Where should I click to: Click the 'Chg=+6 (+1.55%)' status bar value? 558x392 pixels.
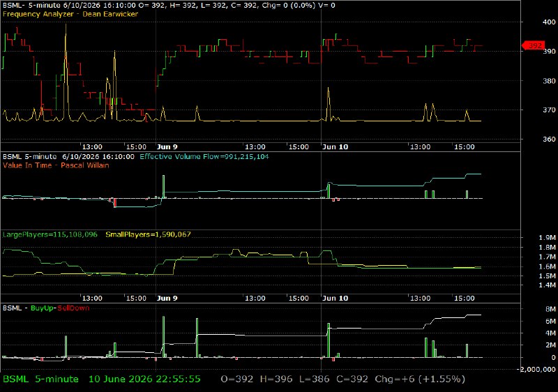pos(420,379)
